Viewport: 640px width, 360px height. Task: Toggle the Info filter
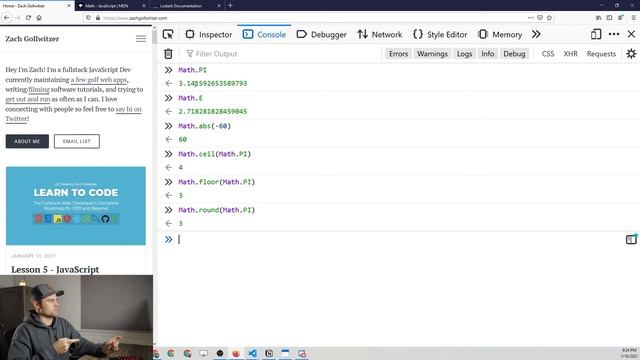487,53
